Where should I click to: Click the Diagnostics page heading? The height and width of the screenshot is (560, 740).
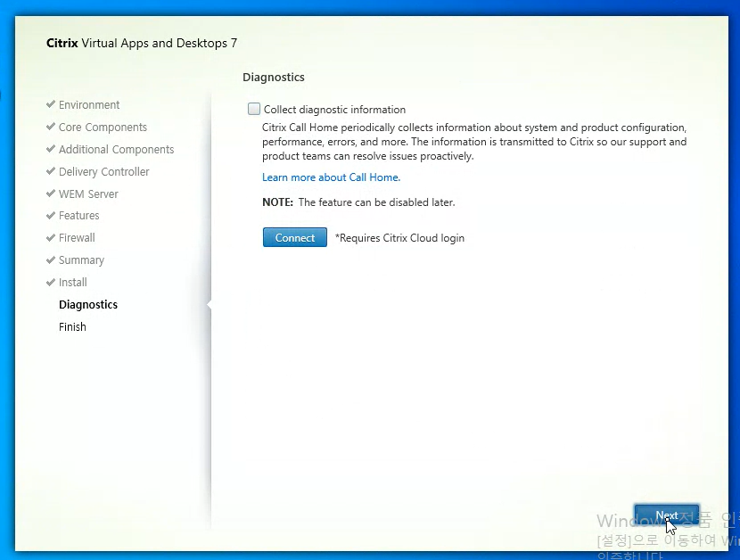[x=273, y=78]
